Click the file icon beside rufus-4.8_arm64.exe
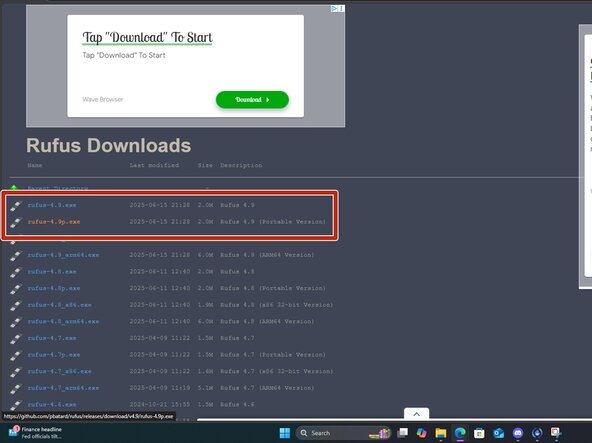 point(15,322)
